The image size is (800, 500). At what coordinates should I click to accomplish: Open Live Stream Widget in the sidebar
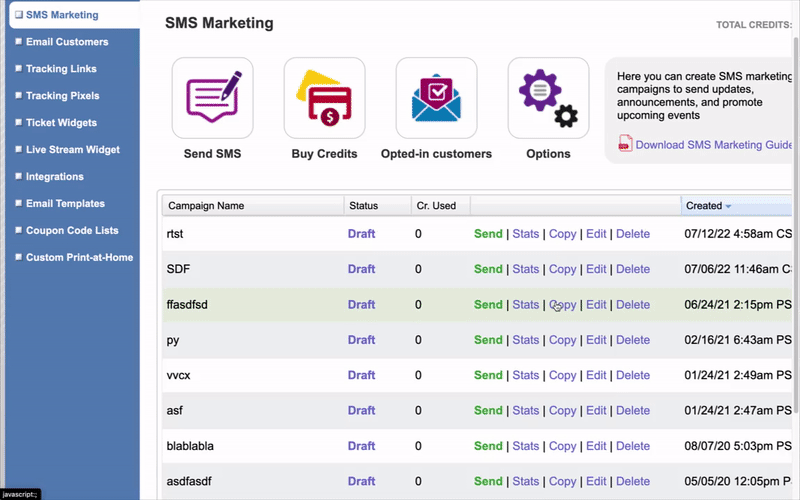[73, 150]
